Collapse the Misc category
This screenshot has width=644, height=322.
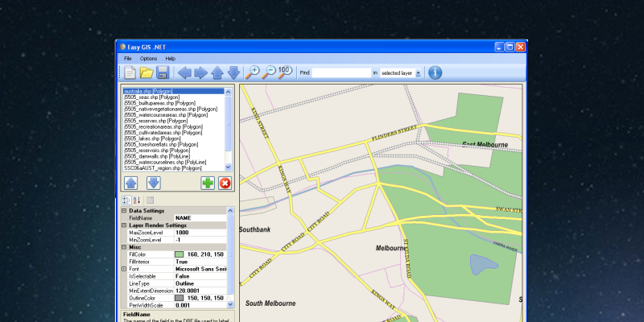[124, 247]
